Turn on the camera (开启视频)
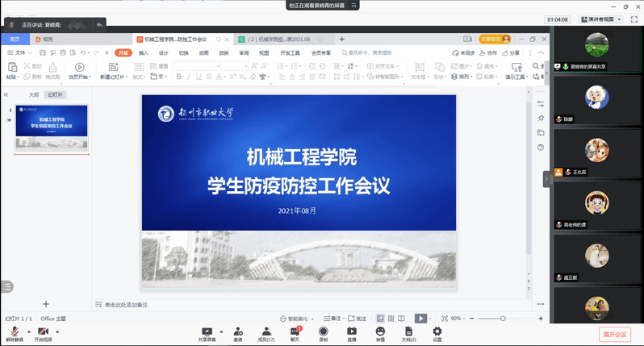The image size is (644, 346). point(42,331)
